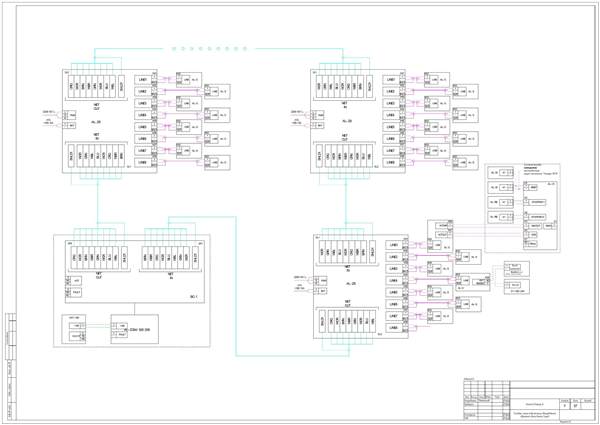Select the NET IN label in upper-right unit
Image resolution: width=600 pixels, height=425 pixels.
click(344, 105)
